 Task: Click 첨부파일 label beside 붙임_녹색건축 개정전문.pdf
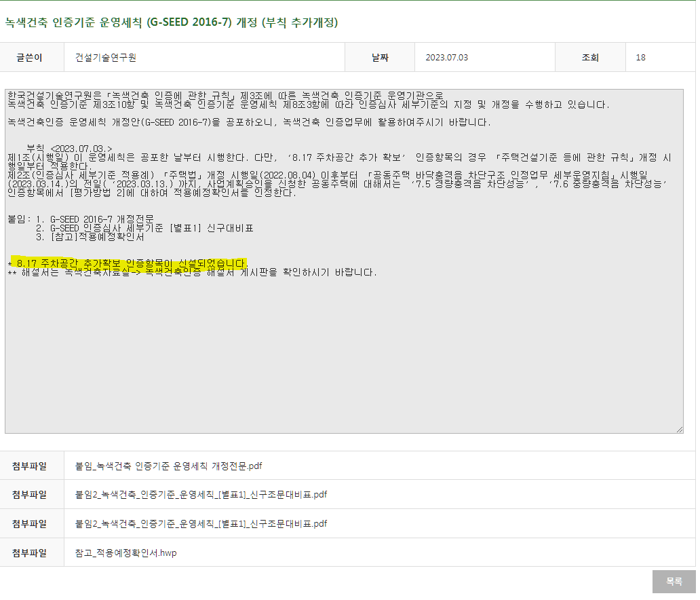tap(29, 466)
